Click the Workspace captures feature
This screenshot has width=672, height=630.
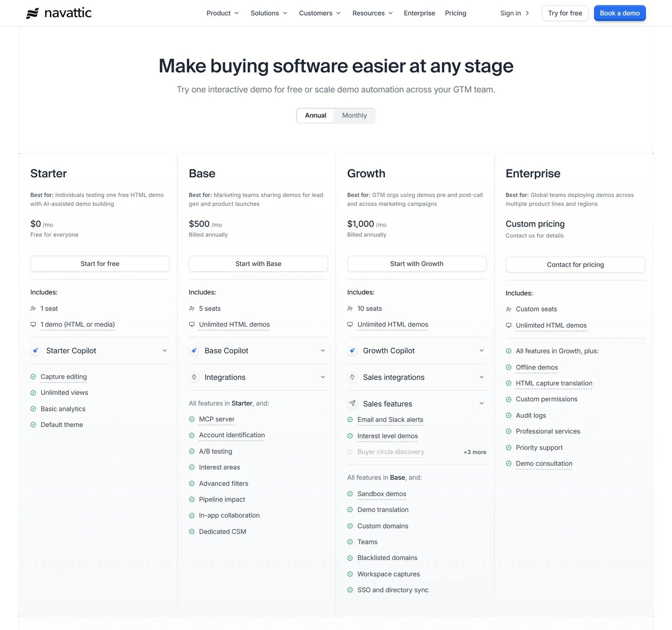(388, 574)
